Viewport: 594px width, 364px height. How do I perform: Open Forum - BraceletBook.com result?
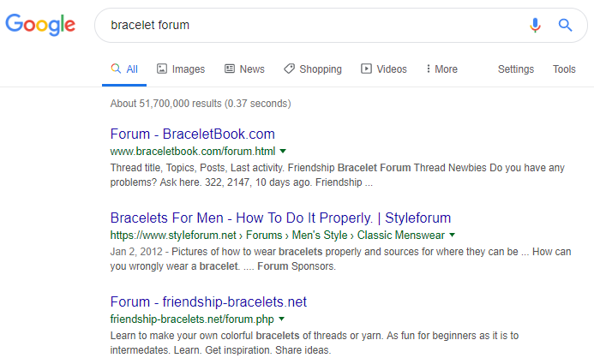193,134
